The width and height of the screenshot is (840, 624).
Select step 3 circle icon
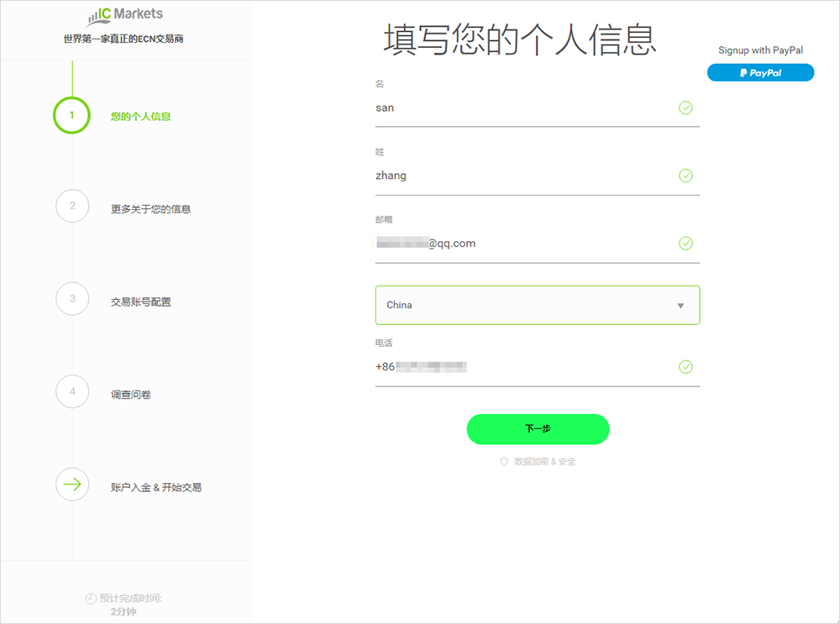coord(72,299)
